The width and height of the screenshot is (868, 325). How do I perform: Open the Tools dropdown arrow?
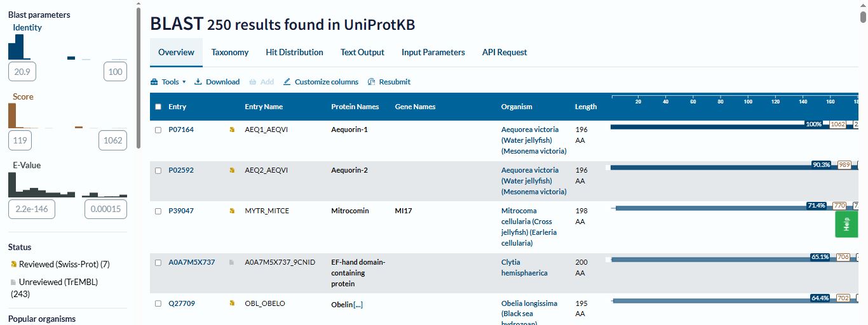[x=184, y=82]
